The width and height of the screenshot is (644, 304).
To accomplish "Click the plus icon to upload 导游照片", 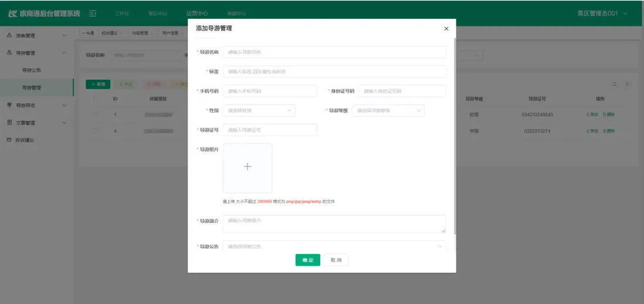I will (248, 168).
